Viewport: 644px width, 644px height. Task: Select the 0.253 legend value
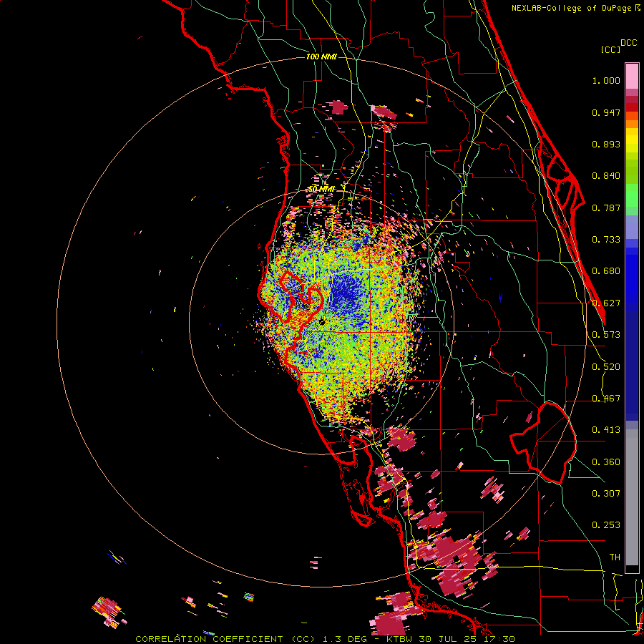click(x=606, y=525)
